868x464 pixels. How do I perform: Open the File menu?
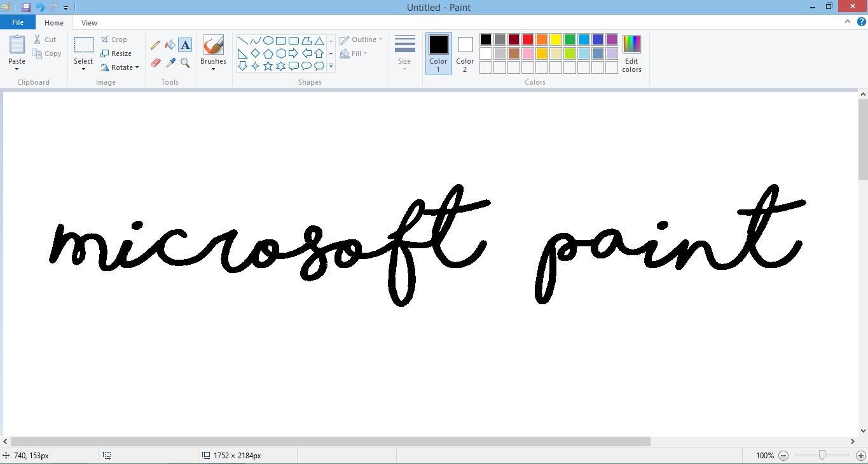point(18,22)
